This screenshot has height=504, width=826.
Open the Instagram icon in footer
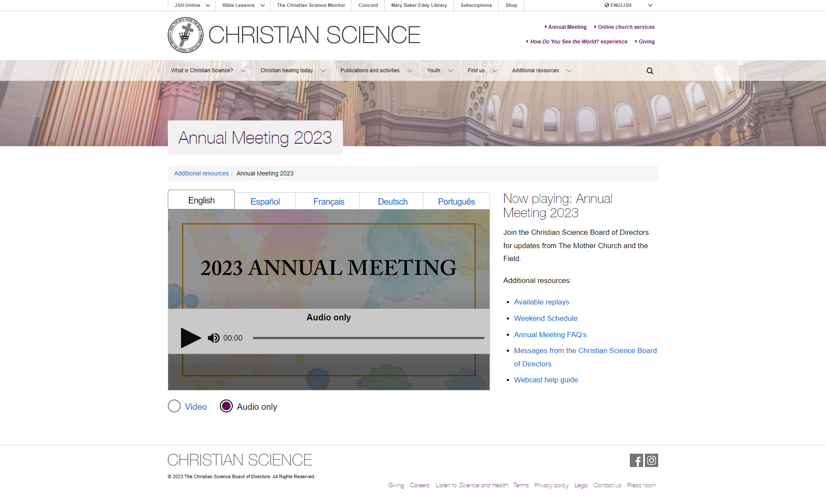tap(651, 461)
